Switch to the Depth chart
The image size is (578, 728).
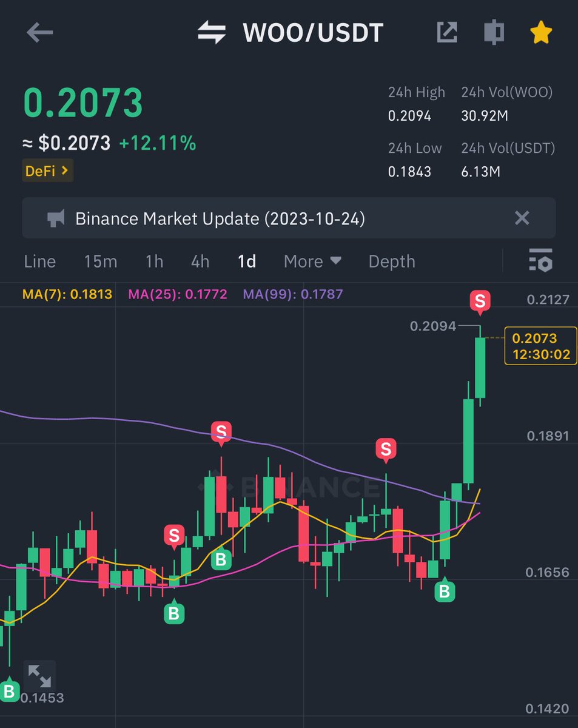point(392,261)
